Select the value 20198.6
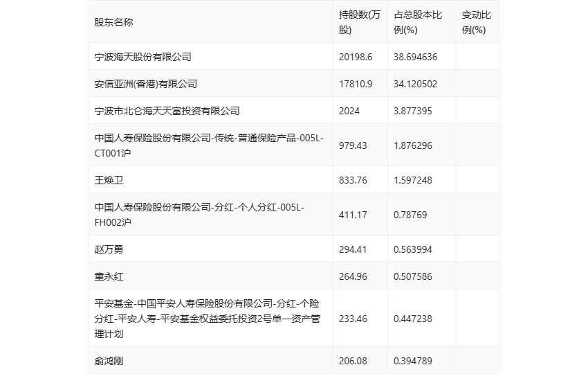Viewport: 588px width, 374px height. 356,57
